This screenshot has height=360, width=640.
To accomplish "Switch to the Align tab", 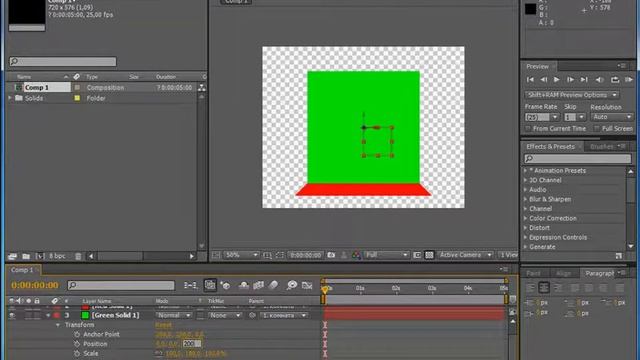I will (x=563, y=273).
